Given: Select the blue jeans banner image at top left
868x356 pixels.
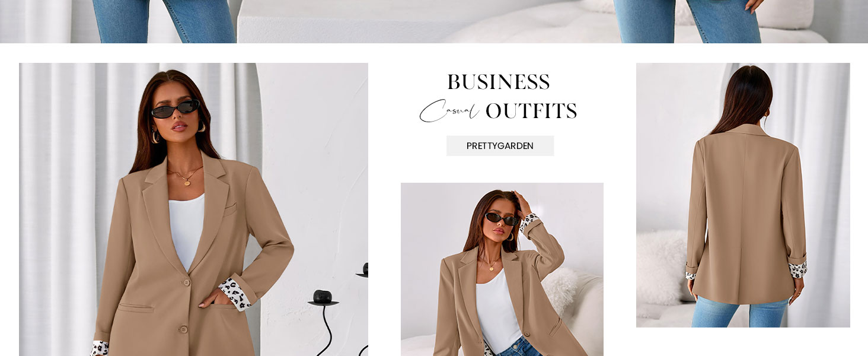Looking at the screenshot, I should click(164, 21).
